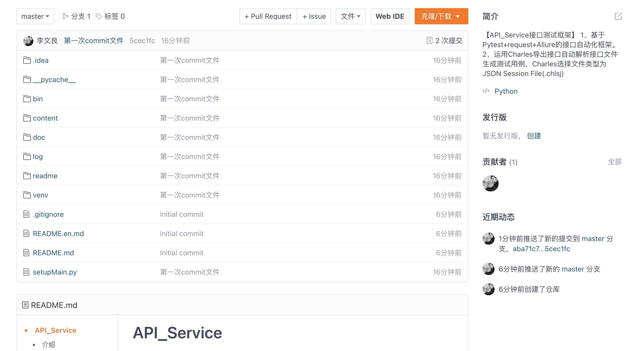This screenshot has width=644, height=351.
Task: Open the Web IDE
Action: pos(390,16)
